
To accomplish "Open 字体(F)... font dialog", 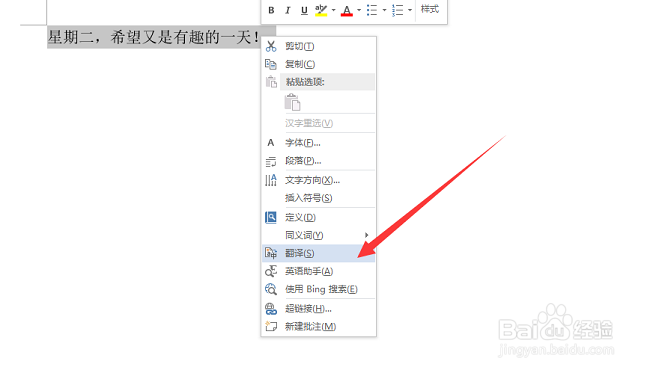I will pos(318,143).
